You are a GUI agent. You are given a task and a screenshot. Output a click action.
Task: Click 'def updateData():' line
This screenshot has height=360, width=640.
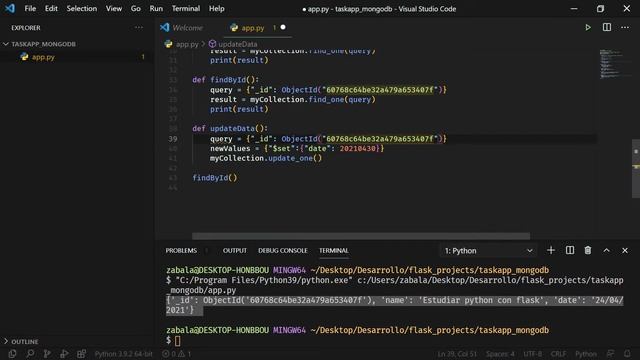(x=230, y=129)
